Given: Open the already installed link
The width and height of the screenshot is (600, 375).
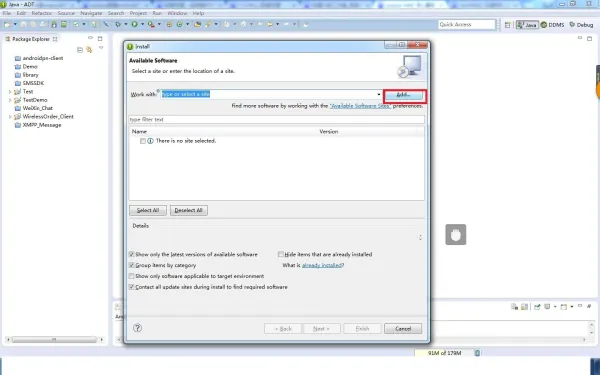Looking at the screenshot, I should coord(321,265).
